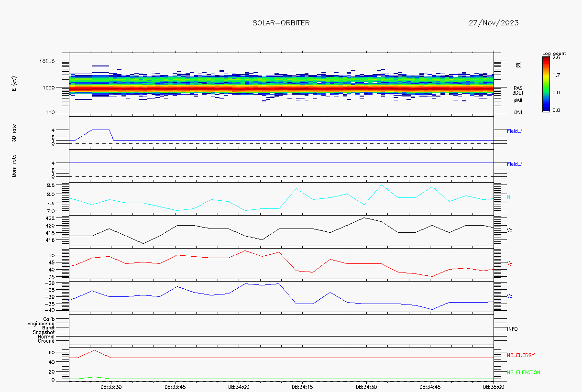
Task: Click the NB_ENERGY axis tick "60"
Action: coord(52,352)
